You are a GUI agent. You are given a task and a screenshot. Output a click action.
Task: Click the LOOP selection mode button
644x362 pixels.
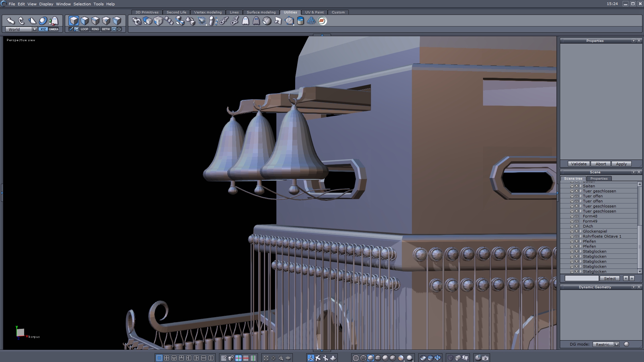click(84, 29)
